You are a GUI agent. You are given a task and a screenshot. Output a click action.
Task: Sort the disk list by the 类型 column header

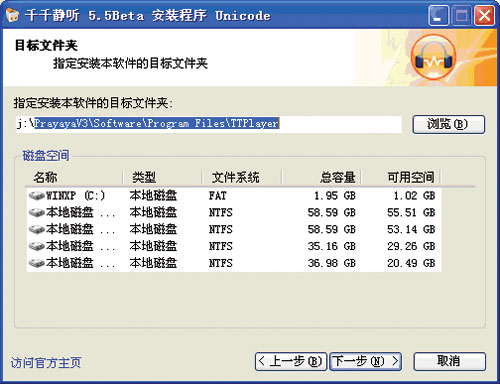(162, 177)
